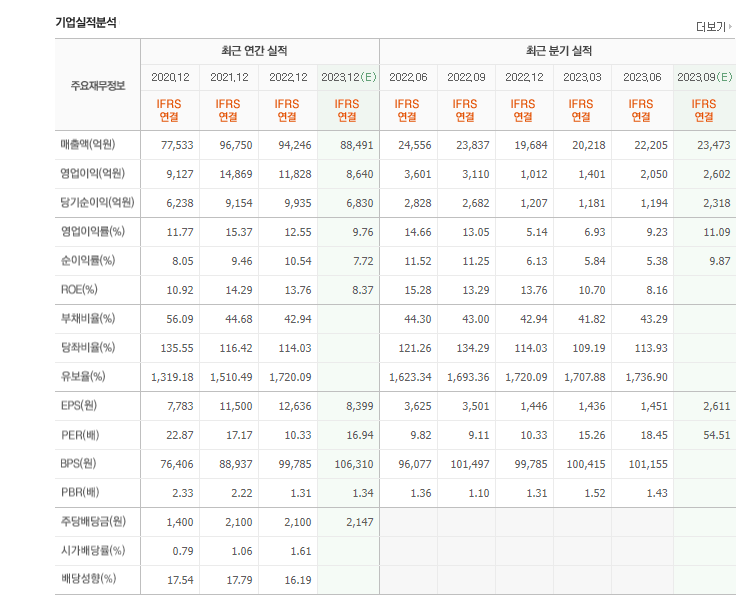Viewport: 742px width, 599px height.
Task: Select operating profit value 14,869
Action: 236,174
